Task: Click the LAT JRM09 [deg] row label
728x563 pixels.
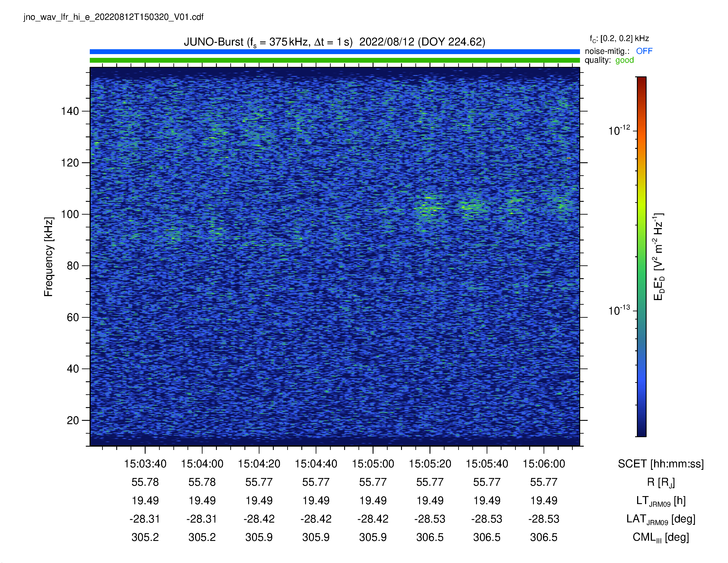Action: 661,519
